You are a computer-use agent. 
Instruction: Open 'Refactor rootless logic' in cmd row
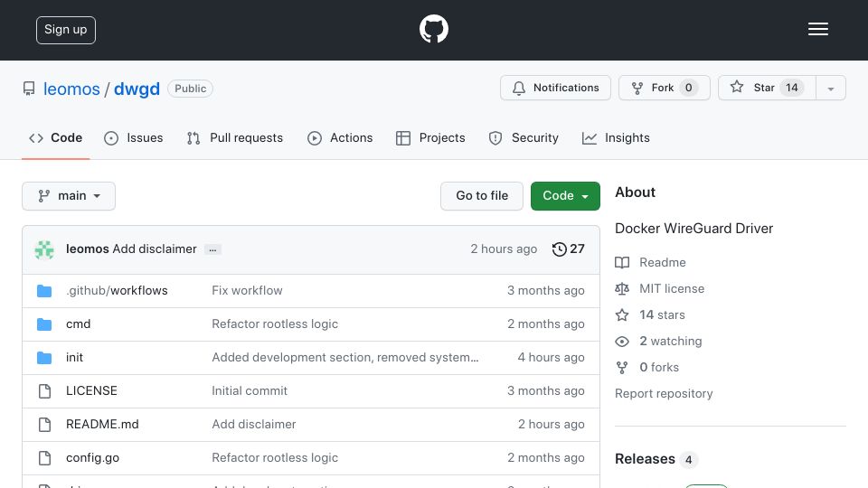tap(275, 324)
